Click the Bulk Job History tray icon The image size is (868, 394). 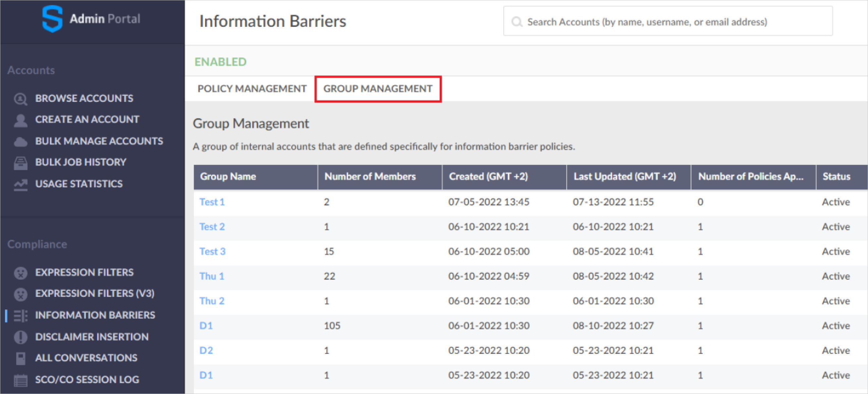pos(21,163)
